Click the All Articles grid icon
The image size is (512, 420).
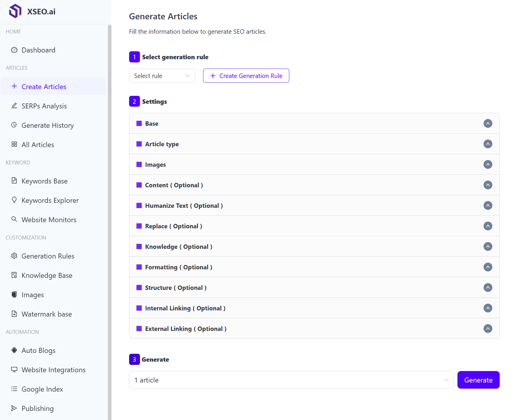click(x=14, y=144)
